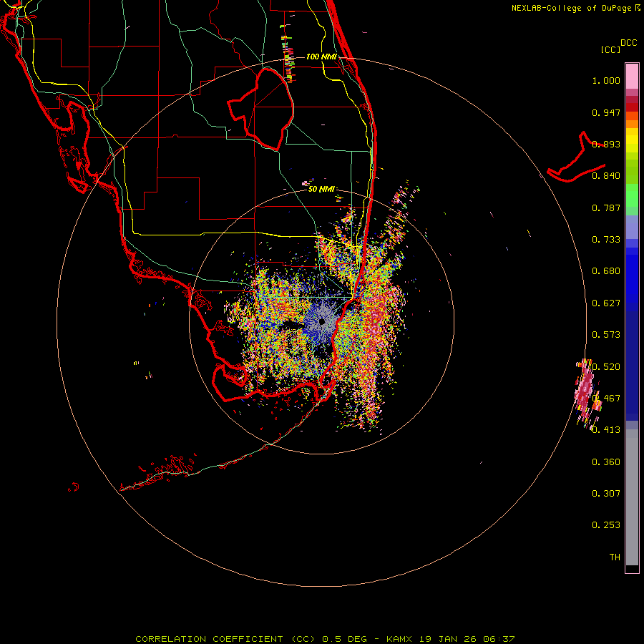The width and height of the screenshot is (644, 644).
Task: Select the 0.627 colorbar value
Action: coord(606,303)
